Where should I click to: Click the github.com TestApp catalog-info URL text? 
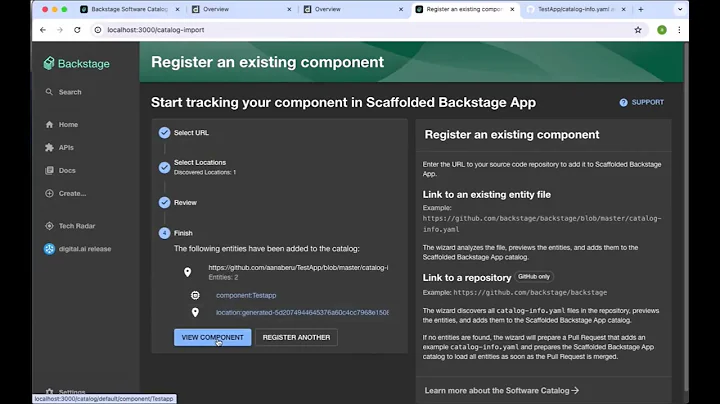point(298,268)
